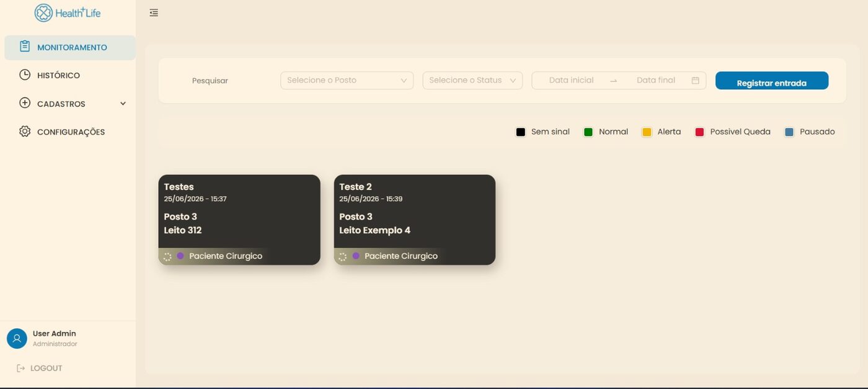Open the Selecione o Posto dropdown
Screen dimensions: 868x389
click(347, 80)
